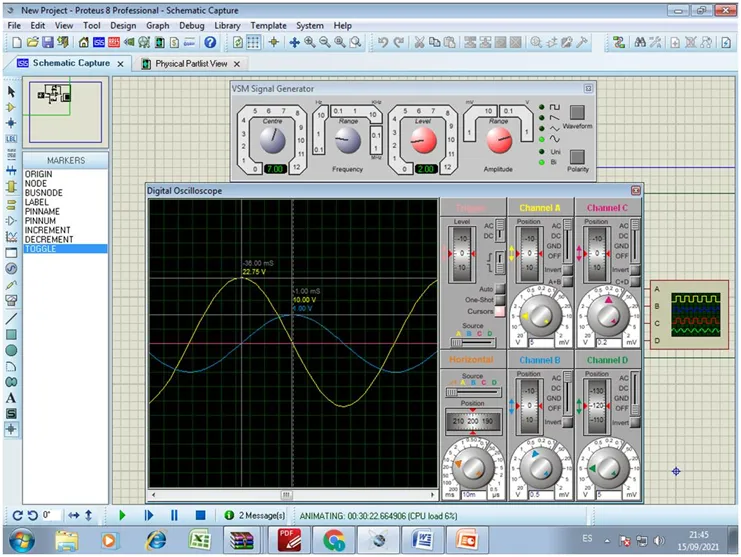Open the Debug menu

coord(191,26)
